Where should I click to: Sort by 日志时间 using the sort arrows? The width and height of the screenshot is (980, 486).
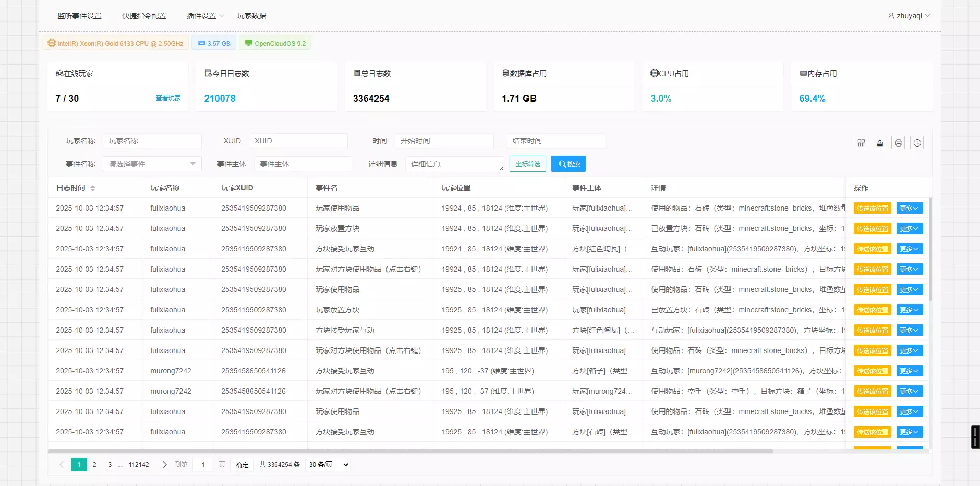[x=93, y=188]
